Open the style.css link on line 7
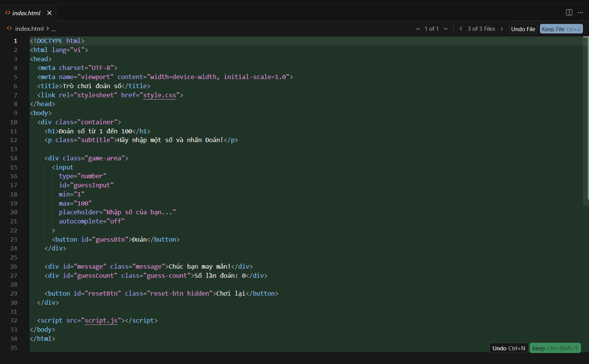Image resolution: width=589 pixels, height=364 pixels. 159,95
